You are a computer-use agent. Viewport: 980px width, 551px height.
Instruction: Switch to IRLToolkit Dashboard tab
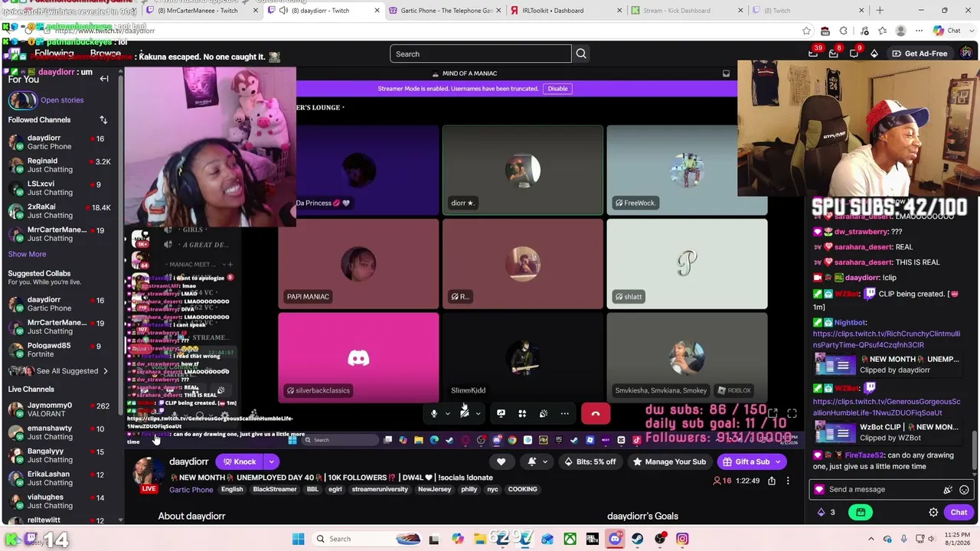click(x=567, y=11)
